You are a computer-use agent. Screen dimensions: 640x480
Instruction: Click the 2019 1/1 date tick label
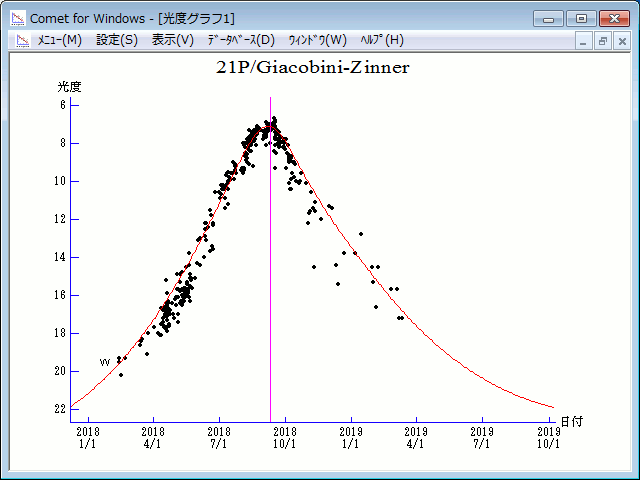(351, 437)
